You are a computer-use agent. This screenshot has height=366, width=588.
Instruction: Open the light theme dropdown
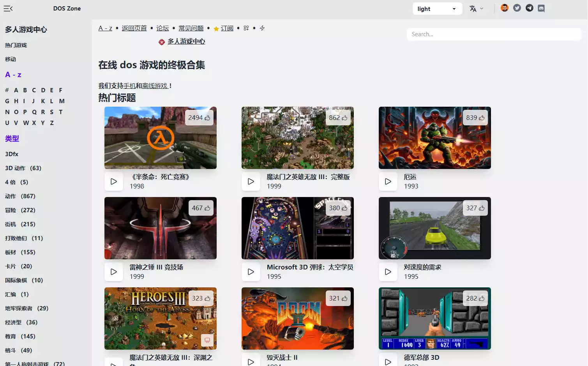(437, 9)
